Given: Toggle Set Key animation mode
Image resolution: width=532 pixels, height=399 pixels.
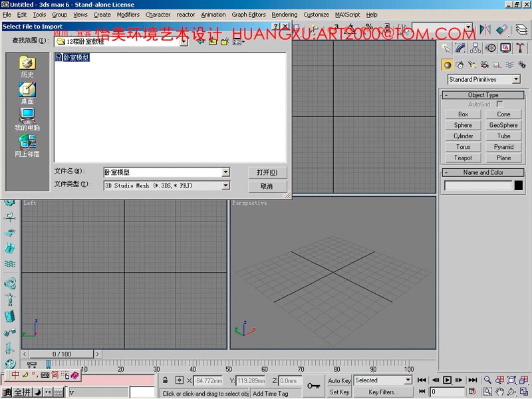Looking at the screenshot, I should tap(339, 392).
